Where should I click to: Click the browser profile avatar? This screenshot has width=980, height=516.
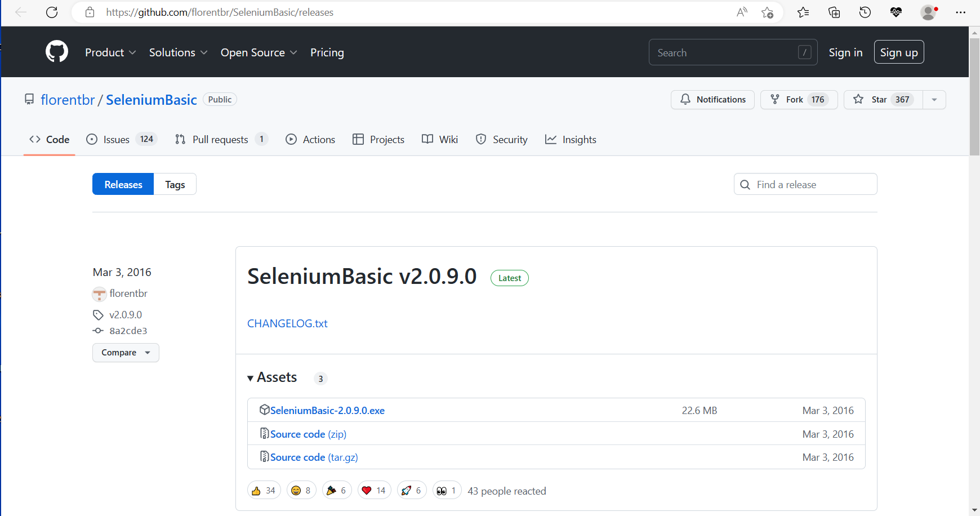(x=929, y=12)
